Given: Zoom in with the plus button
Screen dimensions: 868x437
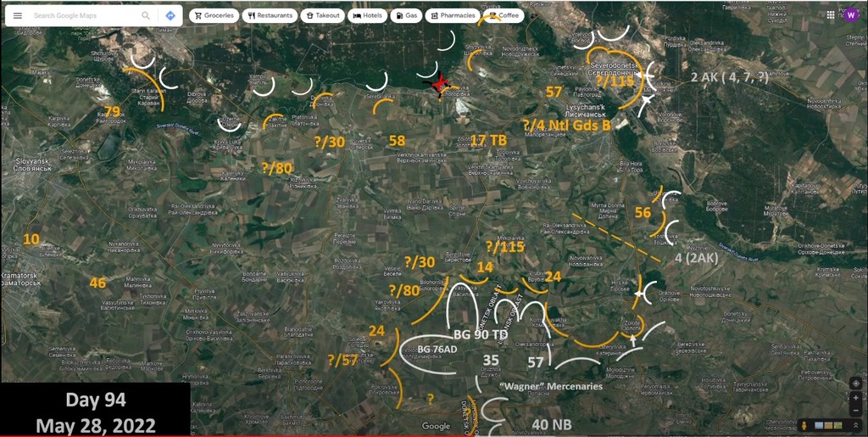Looking at the screenshot, I should pos(856,398).
